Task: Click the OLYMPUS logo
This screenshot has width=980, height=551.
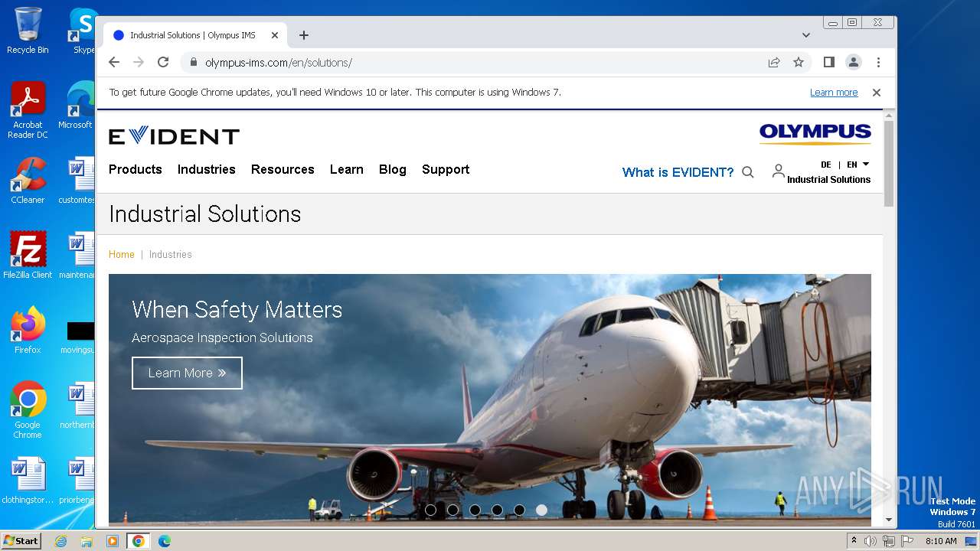Action: [815, 134]
